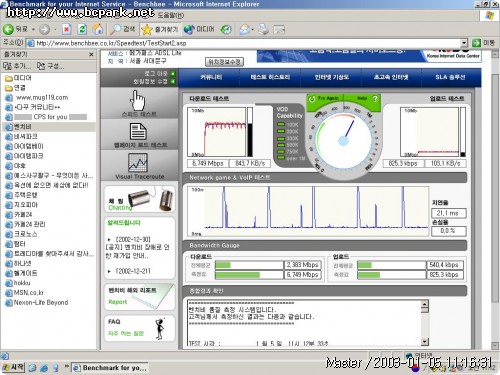Start the speed test hand icon
Viewport: 500px width, 375px height.
138,101
